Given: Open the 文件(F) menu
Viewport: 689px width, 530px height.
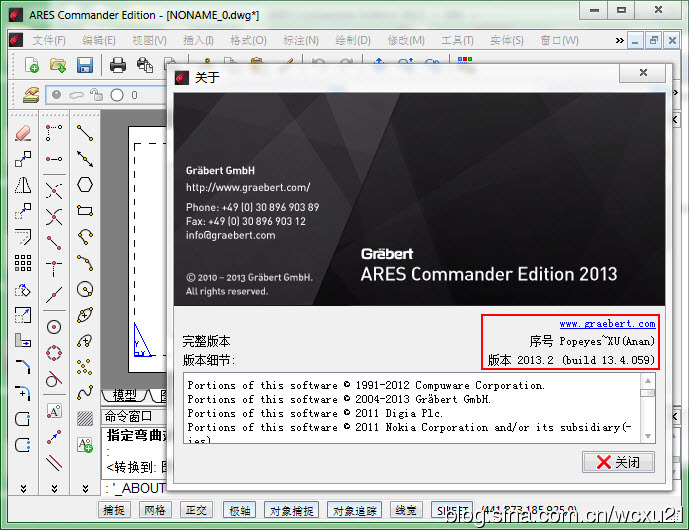Looking at the screenshot, I should pyautogui.click(x=49, y=40).
